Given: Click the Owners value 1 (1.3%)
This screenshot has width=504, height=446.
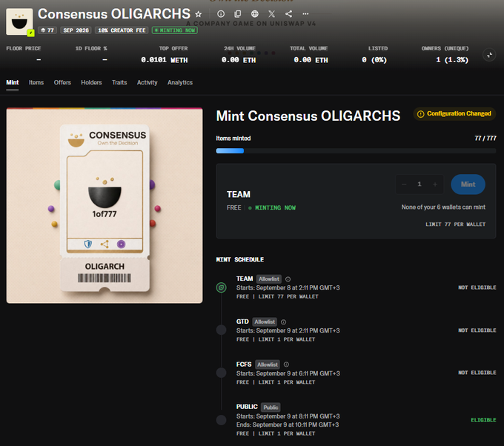Looking at the screenshot, I should click(452, 60).
